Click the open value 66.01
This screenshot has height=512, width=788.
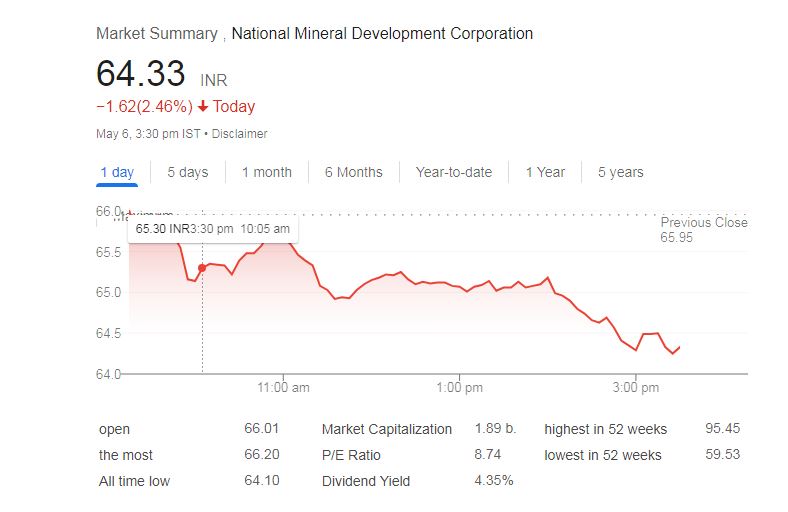coord(261,429)
